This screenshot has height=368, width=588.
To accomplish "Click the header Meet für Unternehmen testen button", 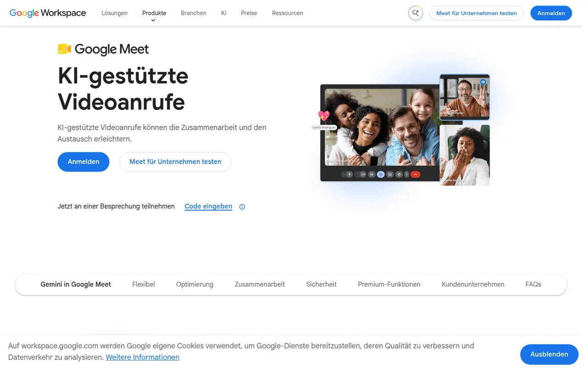I will click(x=476, y=13).
